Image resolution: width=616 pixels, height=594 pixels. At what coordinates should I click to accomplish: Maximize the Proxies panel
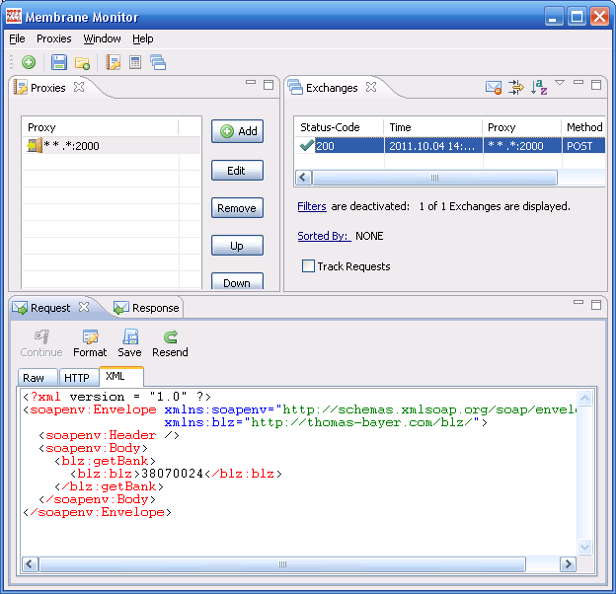coord(268,85)
